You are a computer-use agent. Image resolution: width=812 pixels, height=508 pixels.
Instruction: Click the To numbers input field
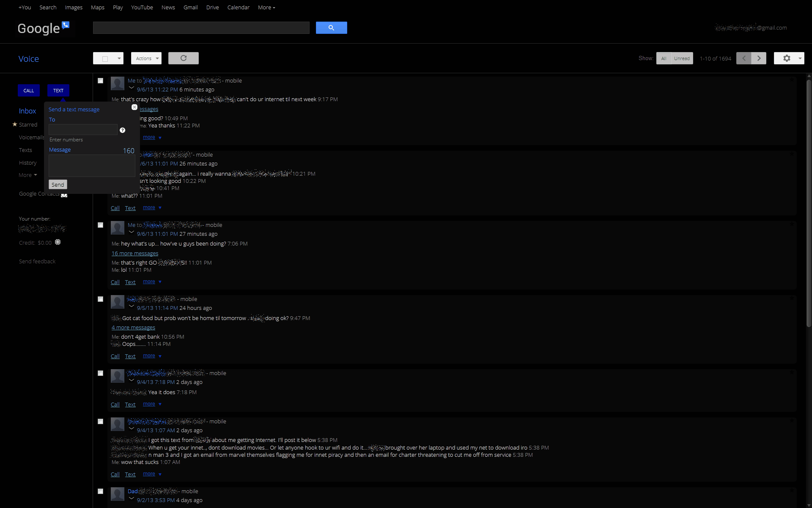[83, 130]
